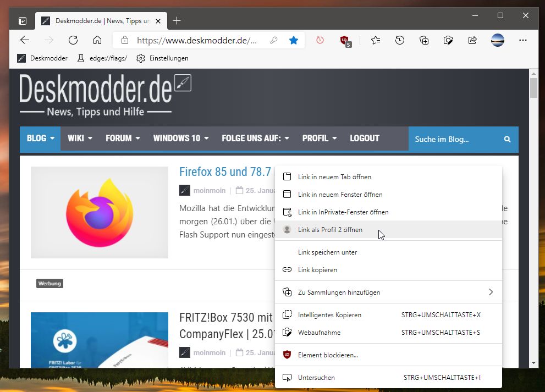Open the edge://flags/ bookmark
Screen dimensions: 545x392
click(102, 58)
